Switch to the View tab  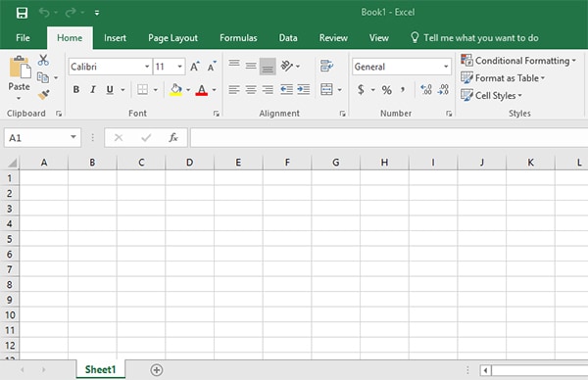[x=378, y=38]
